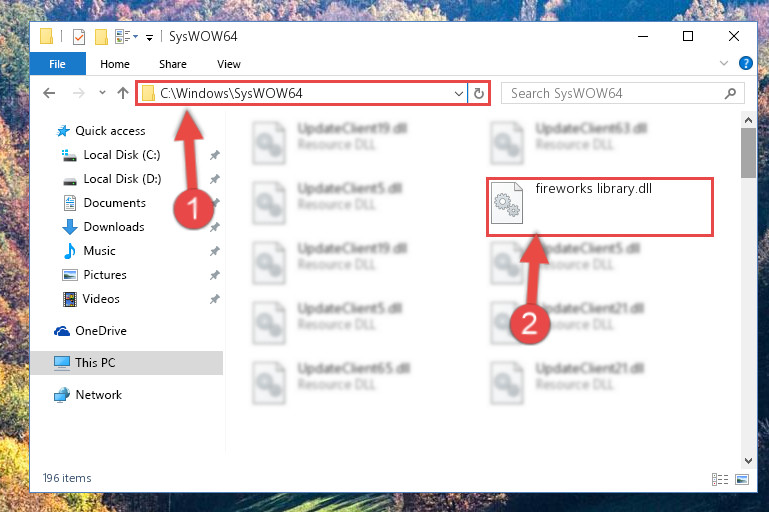Click the view layout quick toolbar icon
Screen dimensions: 769x512
click(126, 36)
